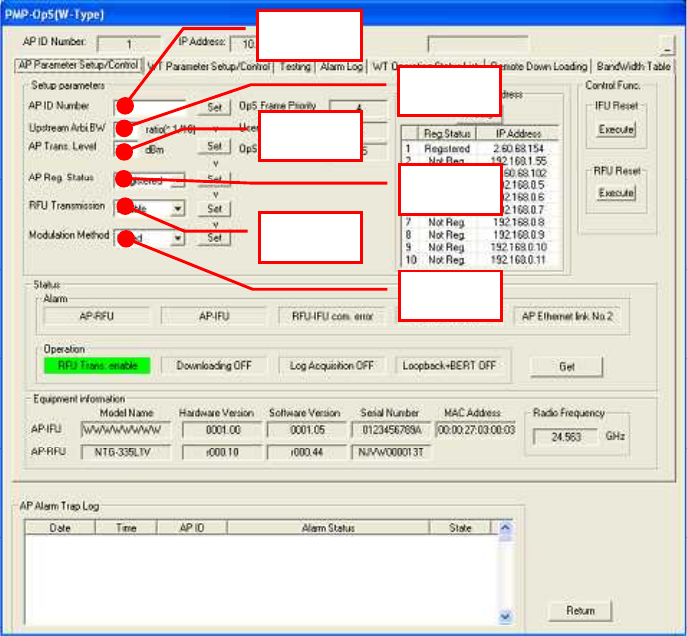Click the Get button in Status
This screenshot has height=636, width=687.
pos(567,367)
